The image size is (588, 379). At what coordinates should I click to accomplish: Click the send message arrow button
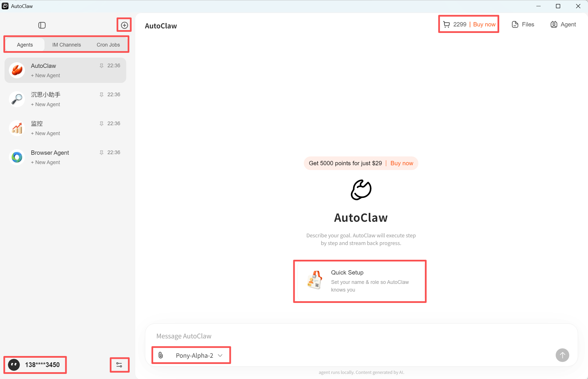coord(562,355)
